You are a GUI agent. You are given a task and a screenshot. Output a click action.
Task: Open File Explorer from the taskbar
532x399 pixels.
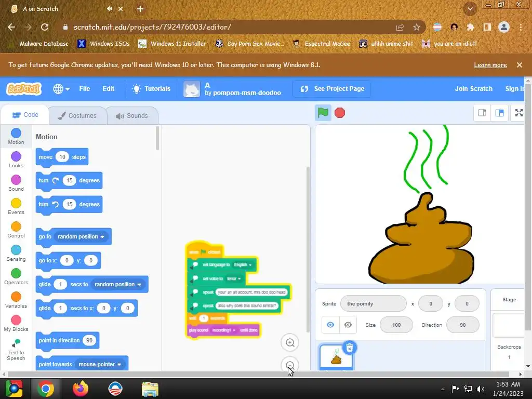point(150,389)
